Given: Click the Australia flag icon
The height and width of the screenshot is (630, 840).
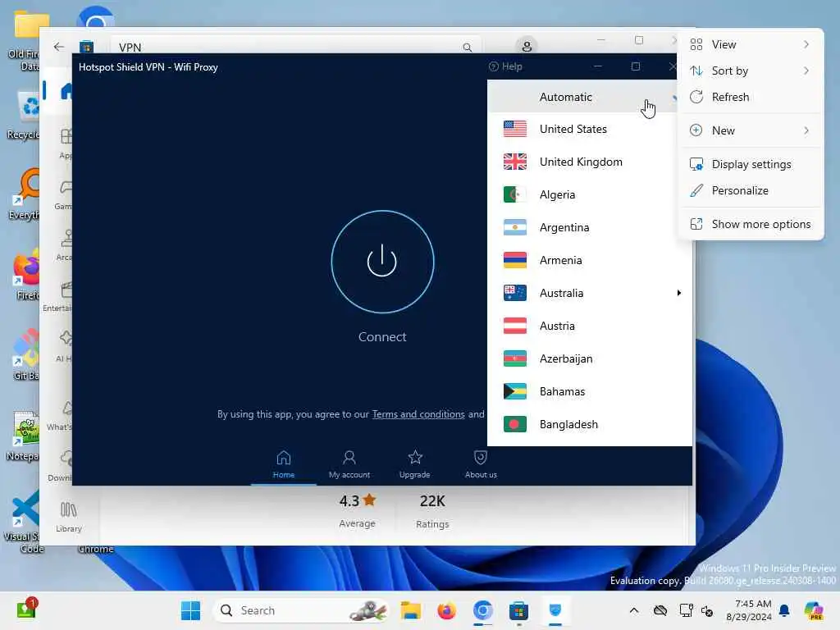Looking at the screenshot, I should pos(515,293).
